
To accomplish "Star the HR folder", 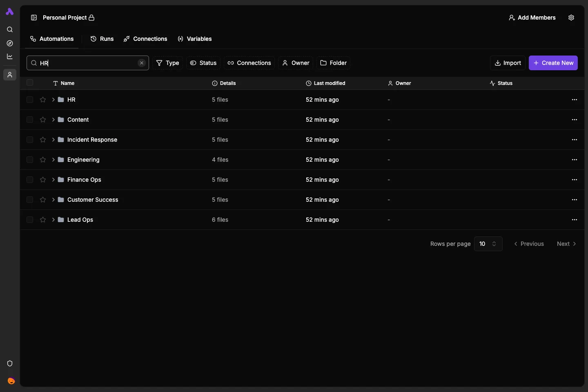I will coord(43,100).
